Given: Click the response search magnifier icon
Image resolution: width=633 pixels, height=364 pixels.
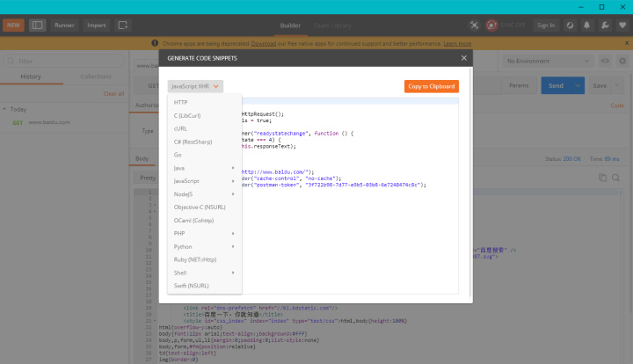Looking at the screenshot, I should coord(615,178).
